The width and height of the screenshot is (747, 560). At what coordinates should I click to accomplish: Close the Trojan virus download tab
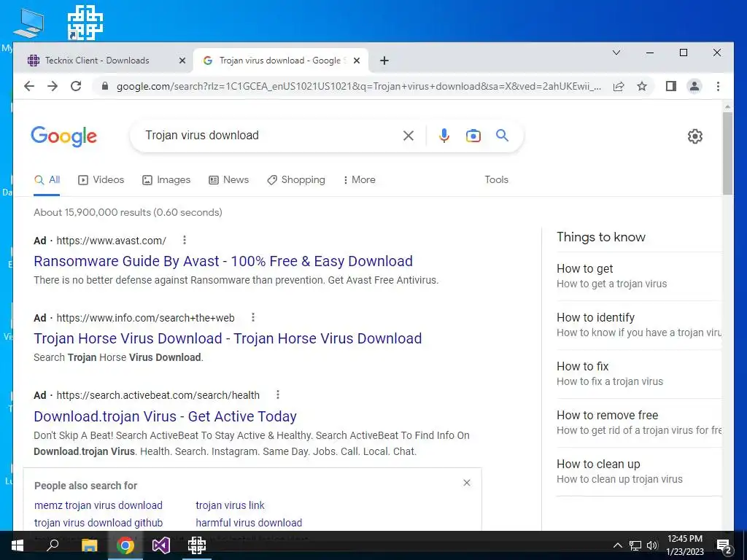[x=357, y=61]
